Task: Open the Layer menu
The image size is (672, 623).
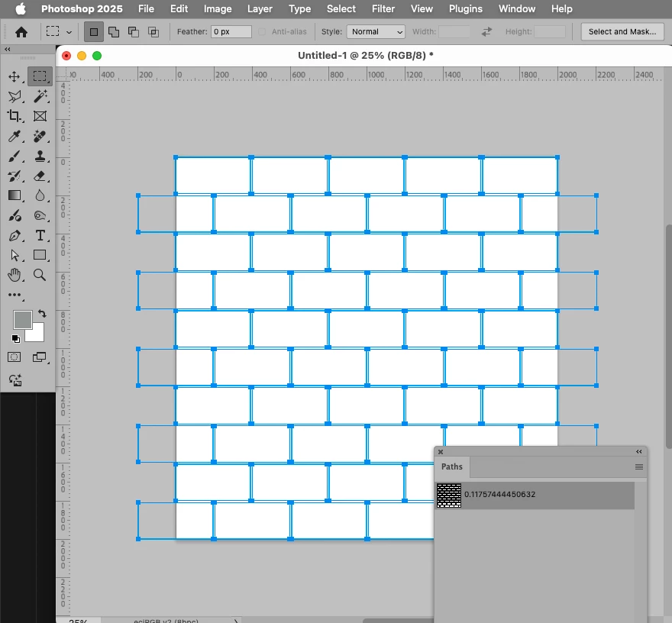Action: click(260, 9)
